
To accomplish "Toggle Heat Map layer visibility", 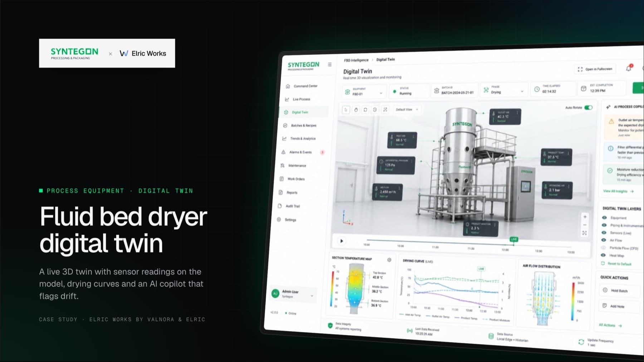I will point(603,255).
